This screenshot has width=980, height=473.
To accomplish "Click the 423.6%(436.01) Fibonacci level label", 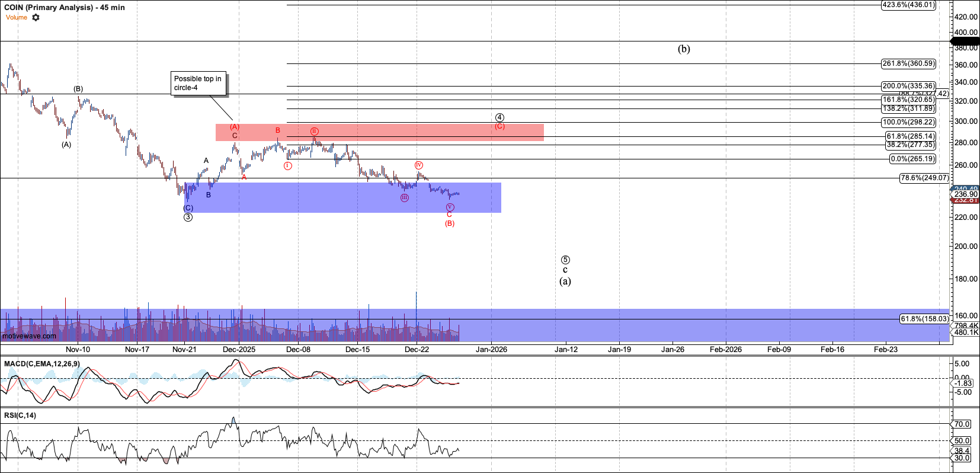I will click(x=908, y=5).
